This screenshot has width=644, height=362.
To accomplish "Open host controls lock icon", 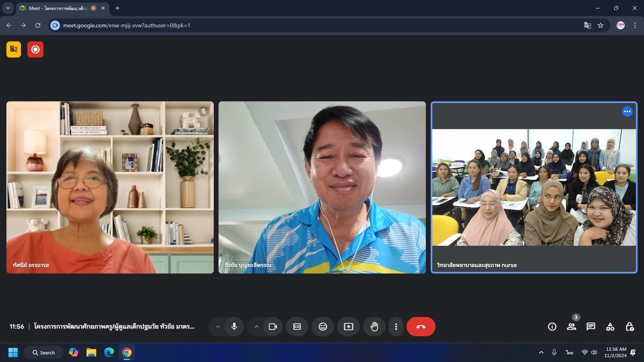I will coord(630,327).
